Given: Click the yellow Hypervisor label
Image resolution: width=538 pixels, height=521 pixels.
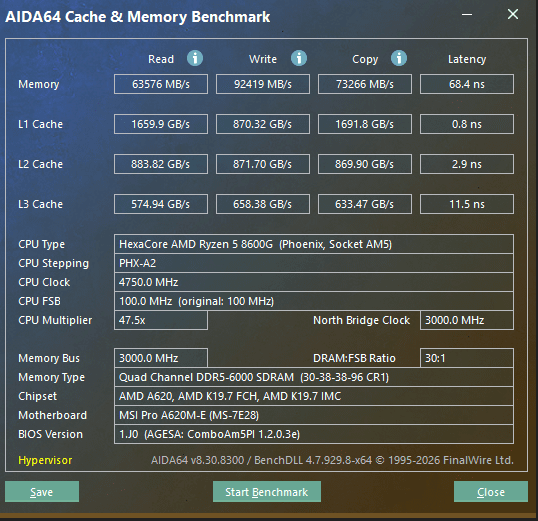Looking at the screenshot, I should coord(45,460).
